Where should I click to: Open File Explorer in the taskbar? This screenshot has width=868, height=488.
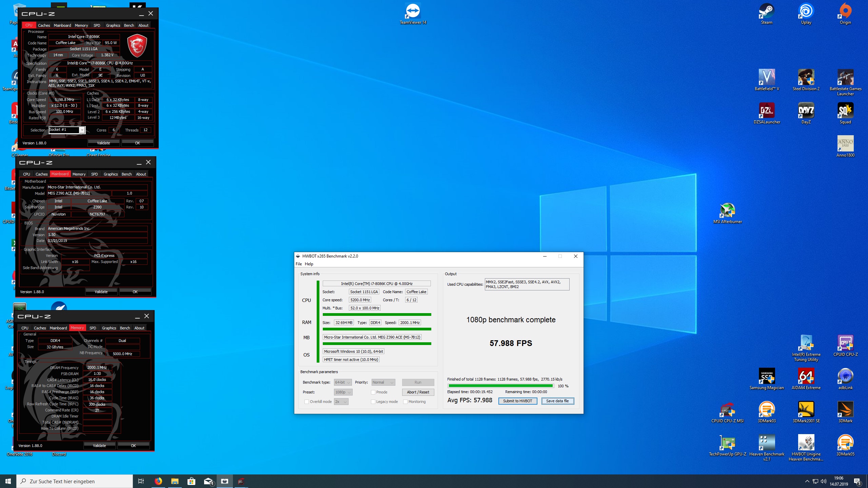click(x=175, y=481)
